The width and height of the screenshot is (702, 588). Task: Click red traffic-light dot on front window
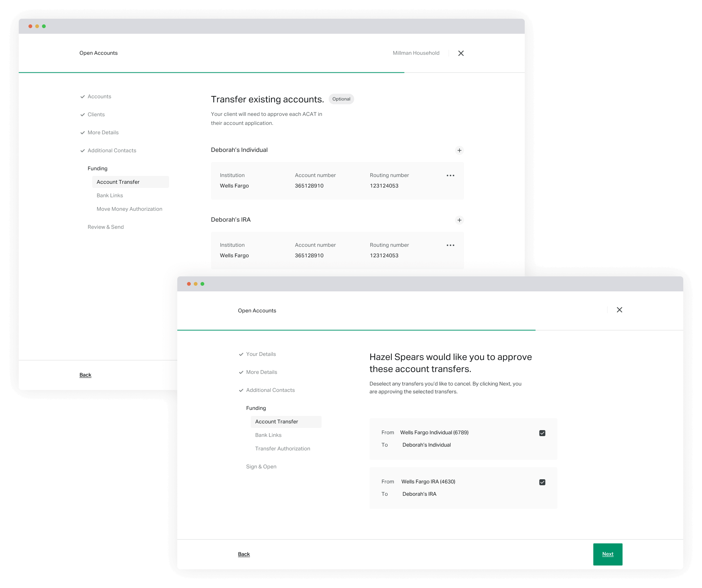(x=189, y=284)
